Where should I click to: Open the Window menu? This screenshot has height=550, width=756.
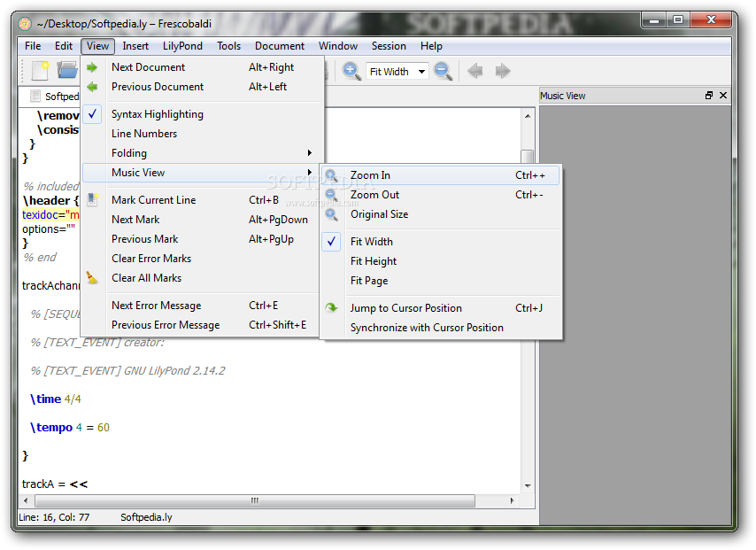point(338,46)
